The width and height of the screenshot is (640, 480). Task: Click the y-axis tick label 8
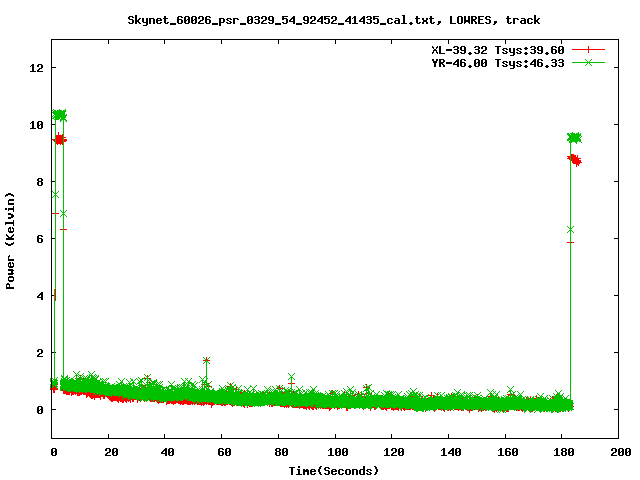pos(40,182)
